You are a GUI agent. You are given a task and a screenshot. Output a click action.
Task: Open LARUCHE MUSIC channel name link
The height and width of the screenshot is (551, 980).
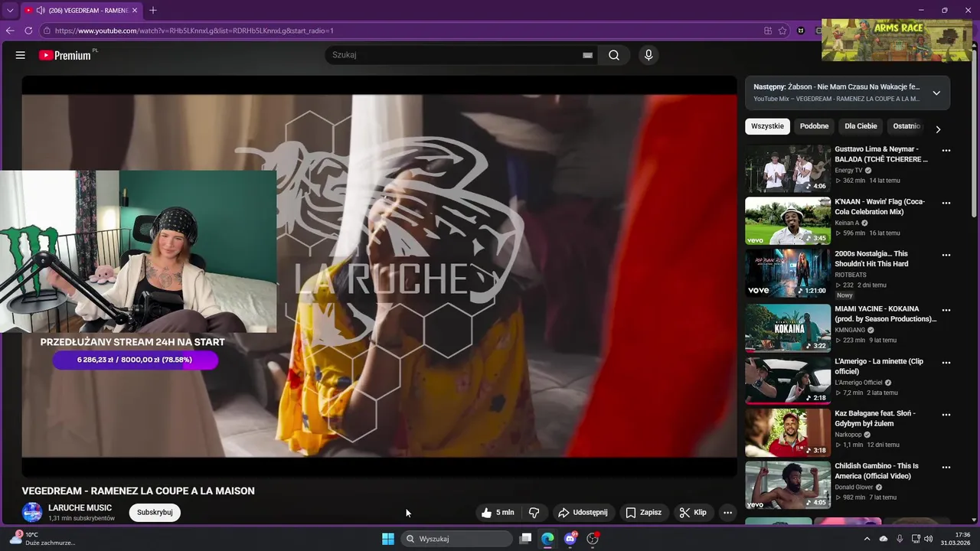(80, 508)
